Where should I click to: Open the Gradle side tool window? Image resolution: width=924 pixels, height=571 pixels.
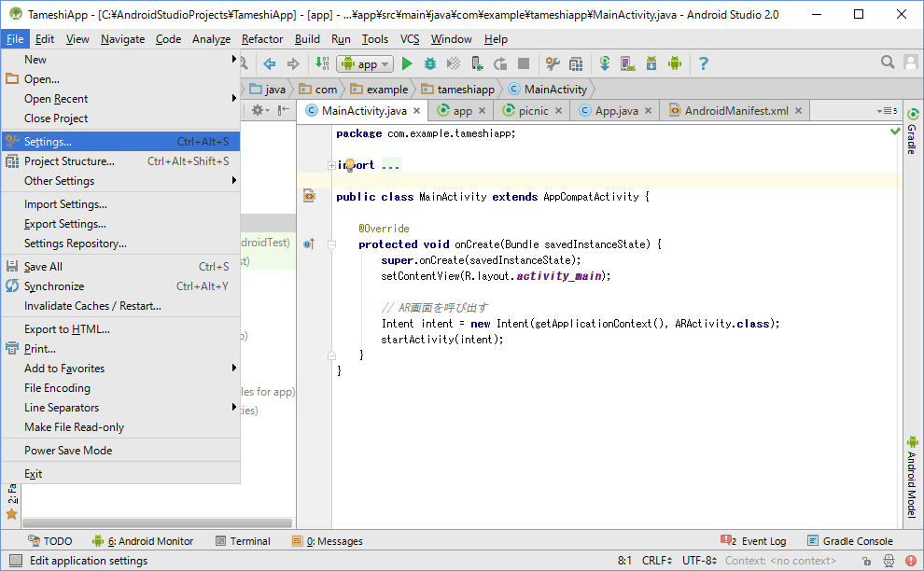tap(913, 131)
